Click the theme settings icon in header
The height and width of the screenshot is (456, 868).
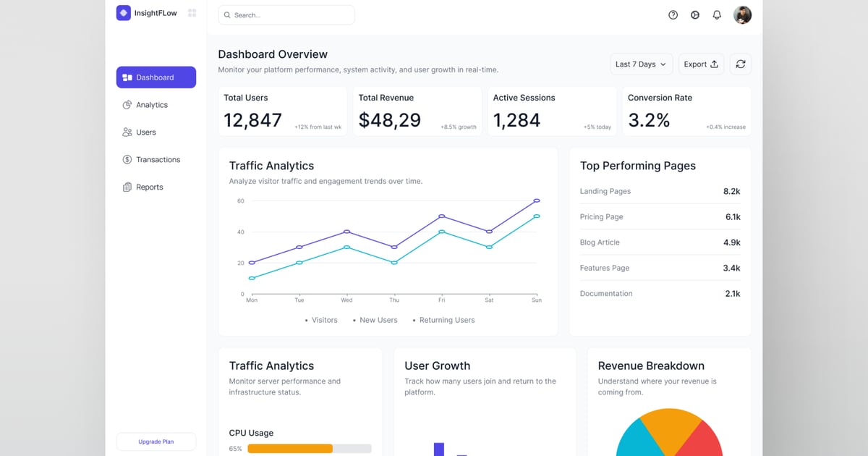(695, 15)
